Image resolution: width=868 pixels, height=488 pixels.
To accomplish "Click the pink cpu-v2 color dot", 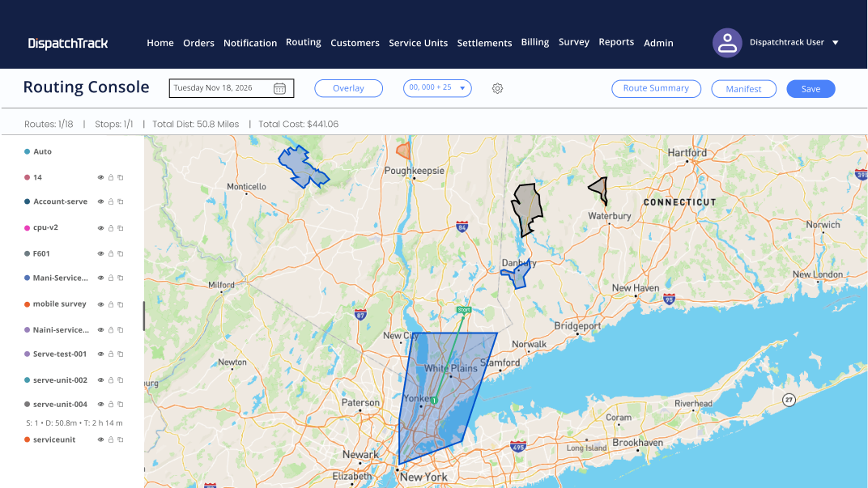I will tap(27, 228).
